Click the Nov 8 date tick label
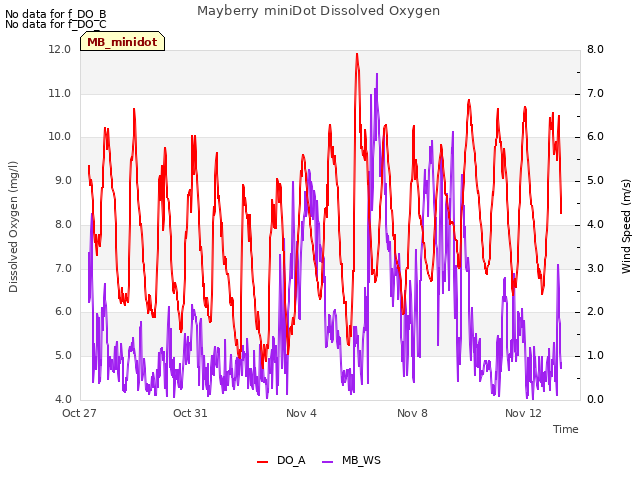This screenshot has width=640, height=480. [412, 413]
